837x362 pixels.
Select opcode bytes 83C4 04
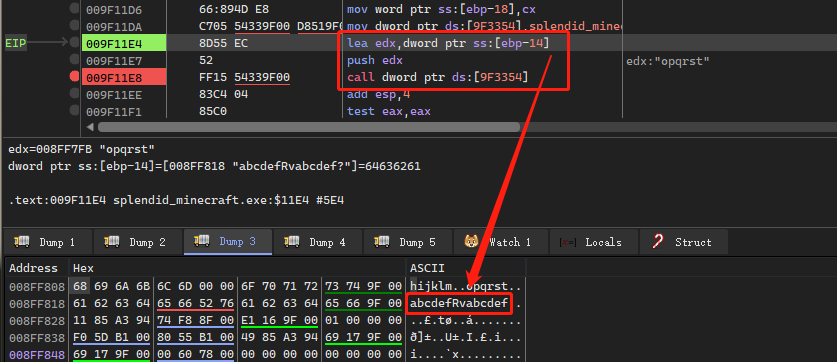[x=223, y=95]
